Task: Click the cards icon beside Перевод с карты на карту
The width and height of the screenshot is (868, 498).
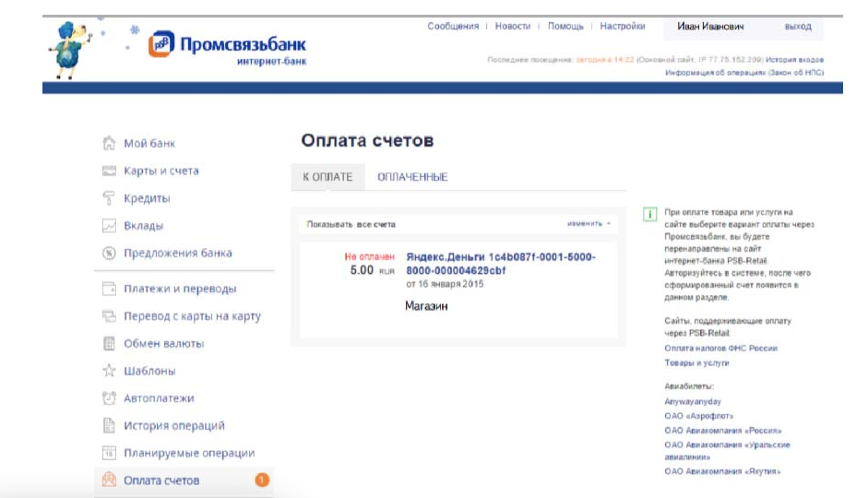Action: click(109, 316)
